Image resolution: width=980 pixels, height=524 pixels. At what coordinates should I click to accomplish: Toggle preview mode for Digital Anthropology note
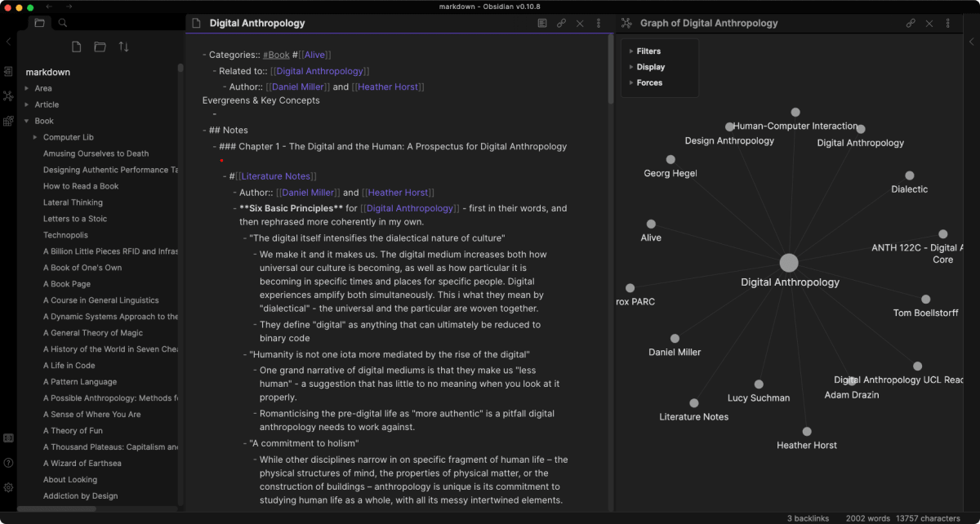coord(542,24)
